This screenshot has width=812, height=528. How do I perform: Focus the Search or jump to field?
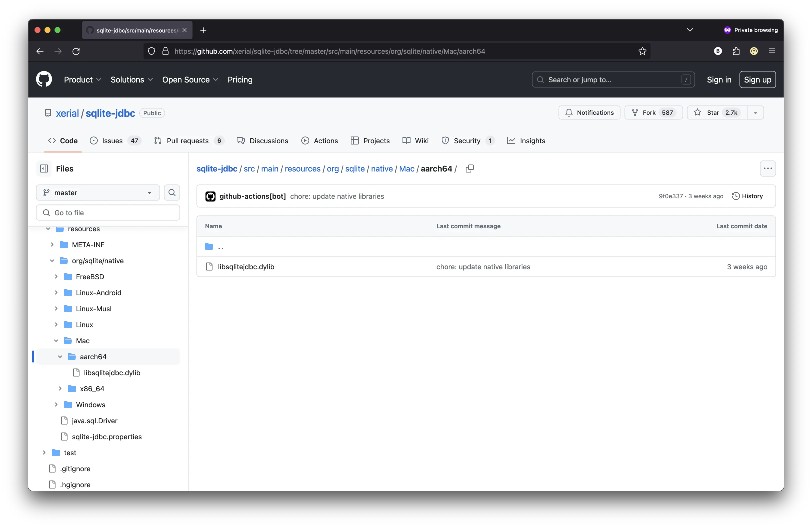point(613,79)
